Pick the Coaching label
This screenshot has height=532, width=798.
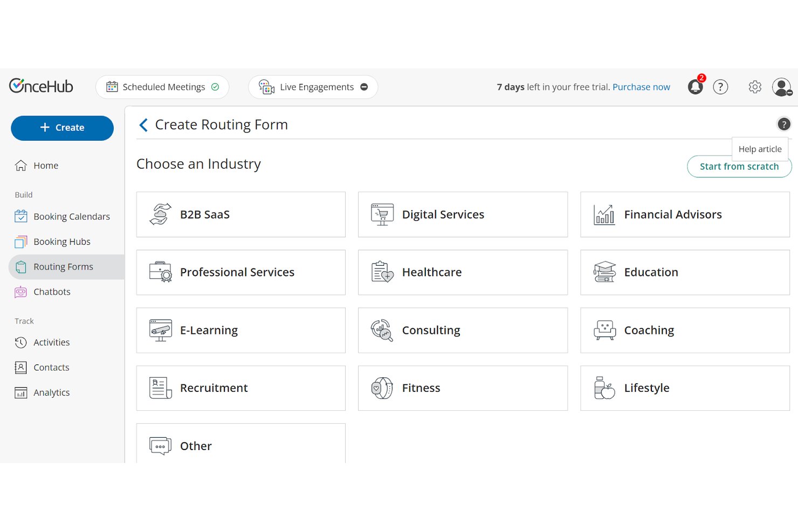click(x=649, y=330)
